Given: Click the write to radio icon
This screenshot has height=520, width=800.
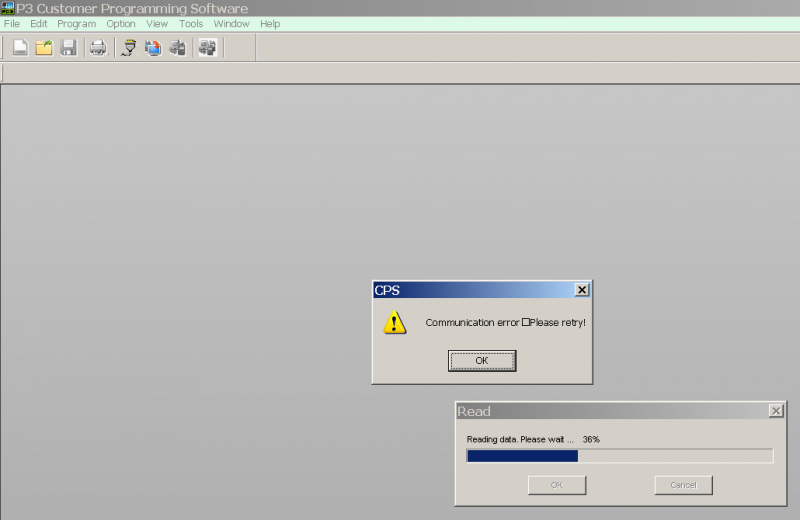Looking at the screenshot, I should (x=177, y=47).
